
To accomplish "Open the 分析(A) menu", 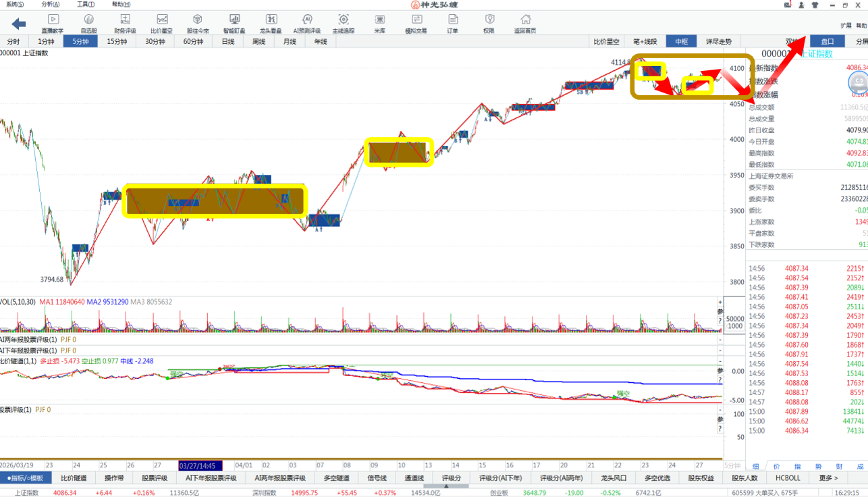I will [49, 5].
